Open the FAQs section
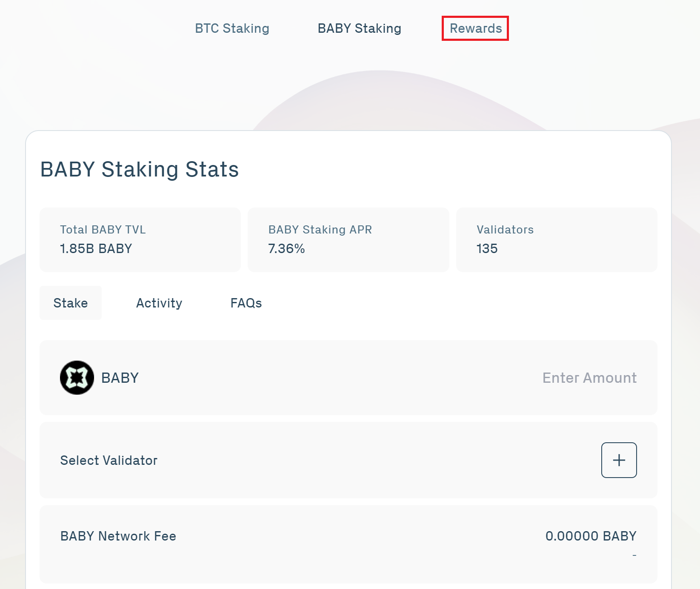Viewport: 700px width, 589px height. 246,303
